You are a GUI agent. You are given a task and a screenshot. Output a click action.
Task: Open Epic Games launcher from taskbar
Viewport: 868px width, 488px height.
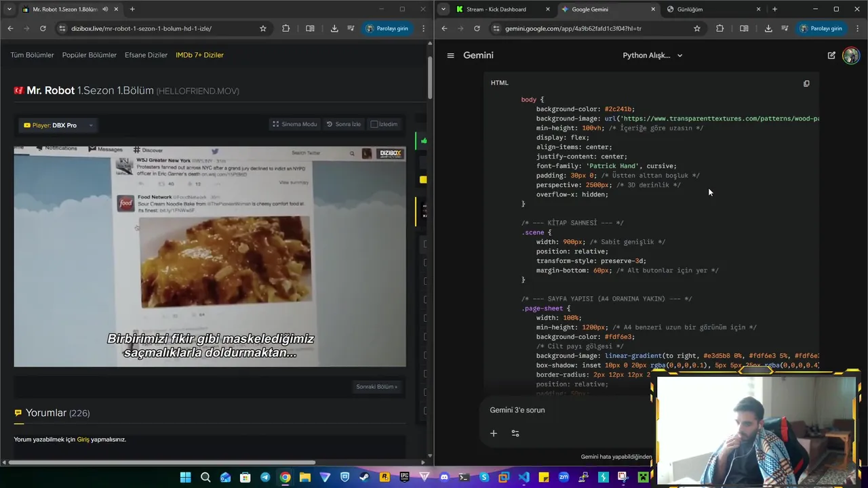tap(404, 477)
